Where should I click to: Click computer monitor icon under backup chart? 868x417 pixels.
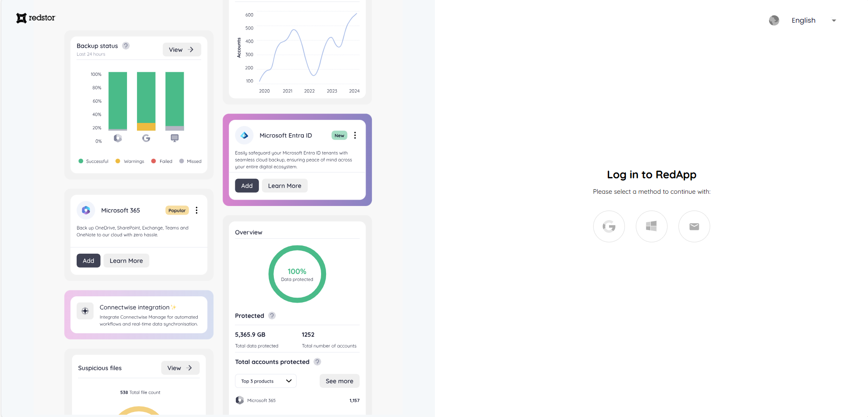[x=175, y=138]
